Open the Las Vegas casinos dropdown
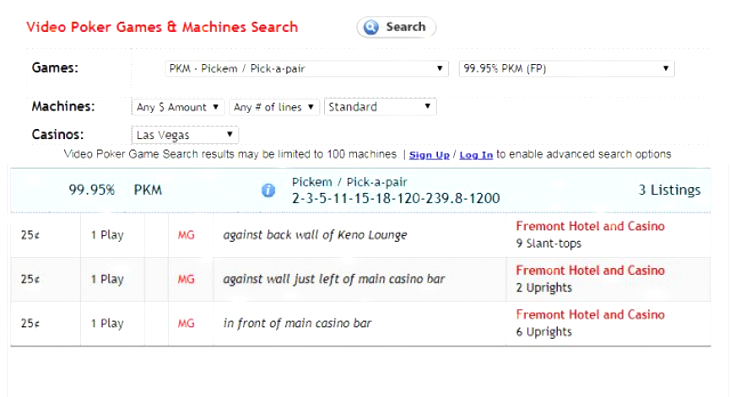 pos(185,135)
